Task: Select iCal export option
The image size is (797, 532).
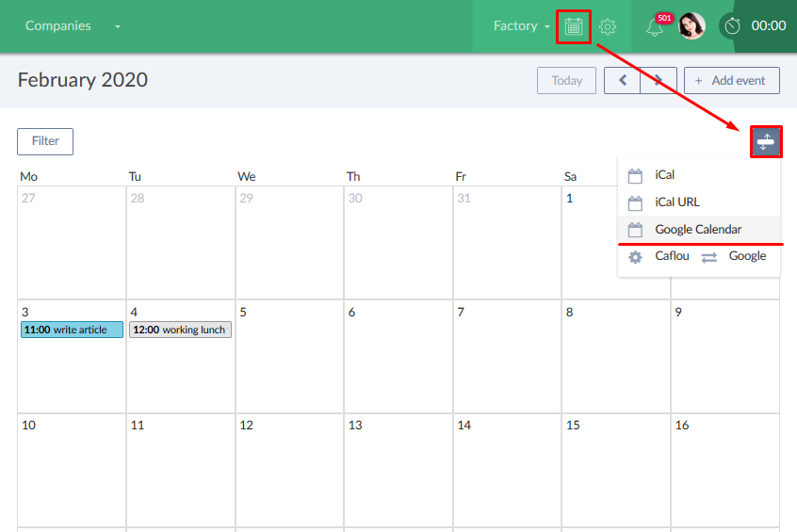Action: pos(664,175)
